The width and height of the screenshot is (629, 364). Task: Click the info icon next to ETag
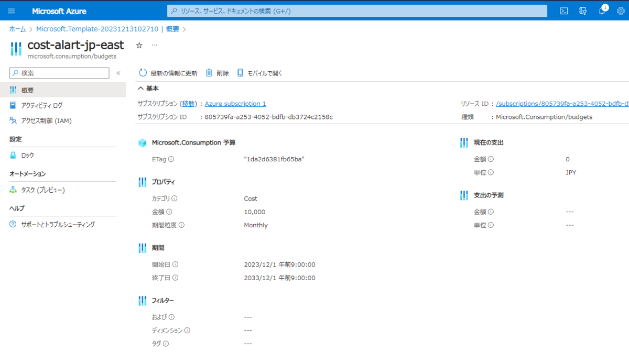(171, 159)
